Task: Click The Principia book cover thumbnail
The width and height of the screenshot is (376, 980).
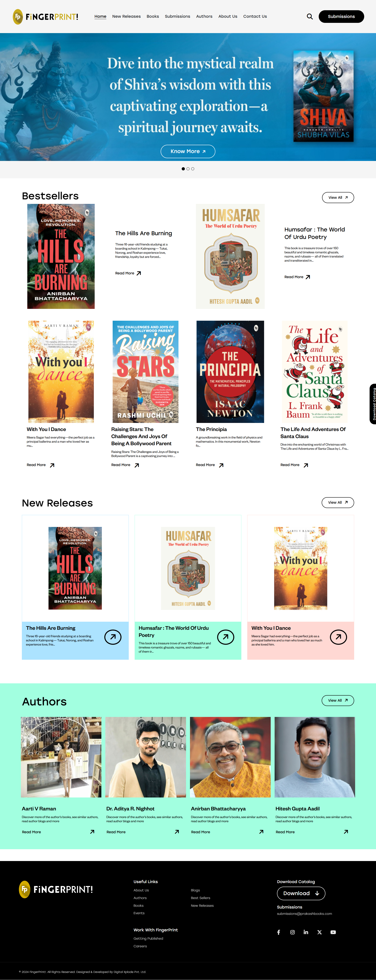Action: [x=230, y=372]
